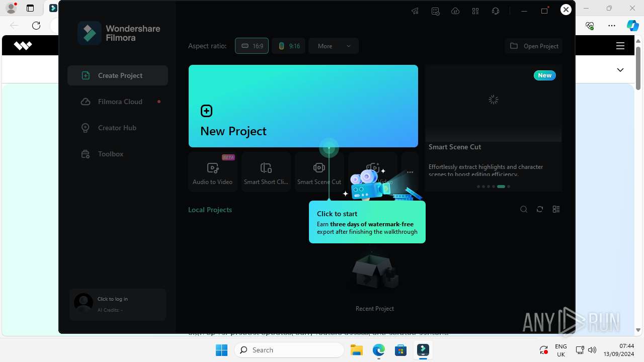Open the taskbar volume control

coord(592,350)
